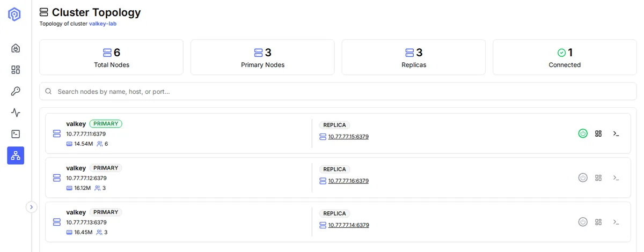Click the green check icon on Connected card
The image size is (644, 252).
coord(561,53)
